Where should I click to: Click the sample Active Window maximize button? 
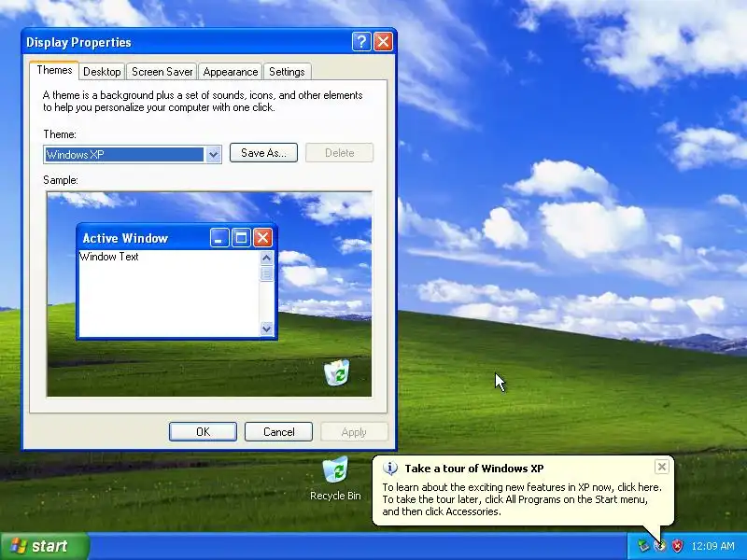point(241,238)
